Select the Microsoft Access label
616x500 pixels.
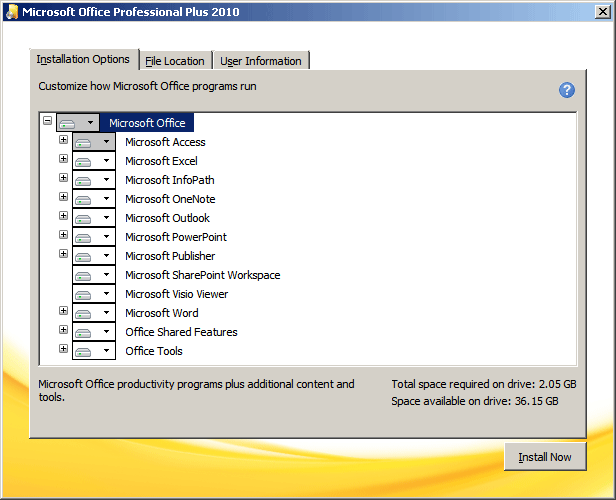(165, 142)
